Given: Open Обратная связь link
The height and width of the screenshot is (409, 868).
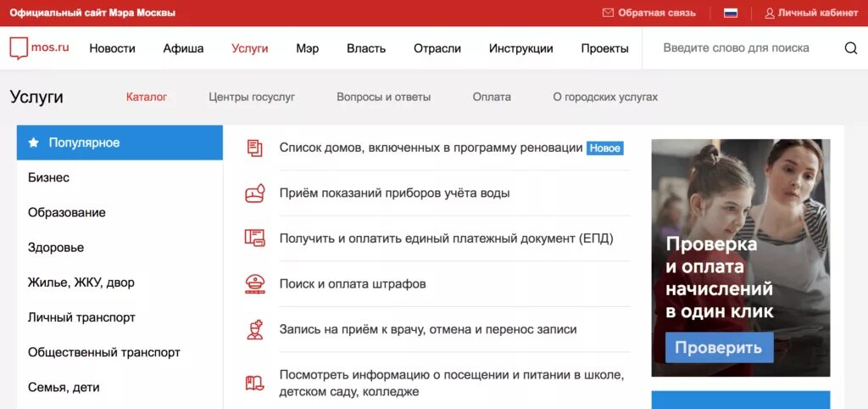Looking at the screenshot, I should (657, 13).
